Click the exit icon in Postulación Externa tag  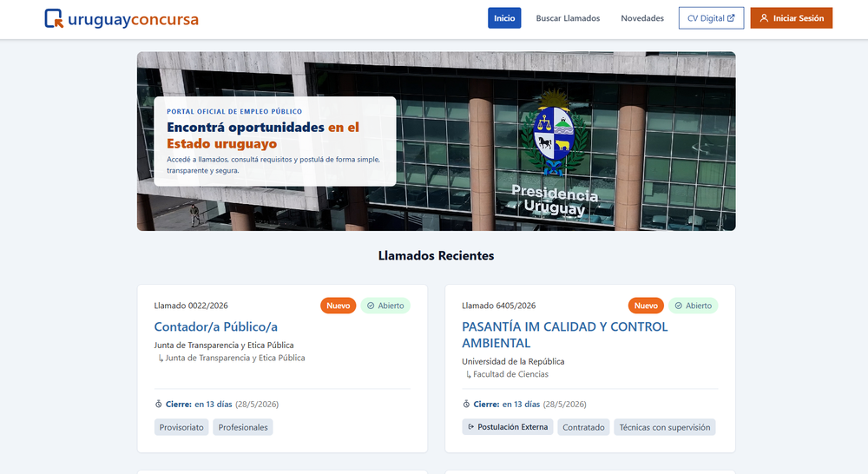point(471,427)
